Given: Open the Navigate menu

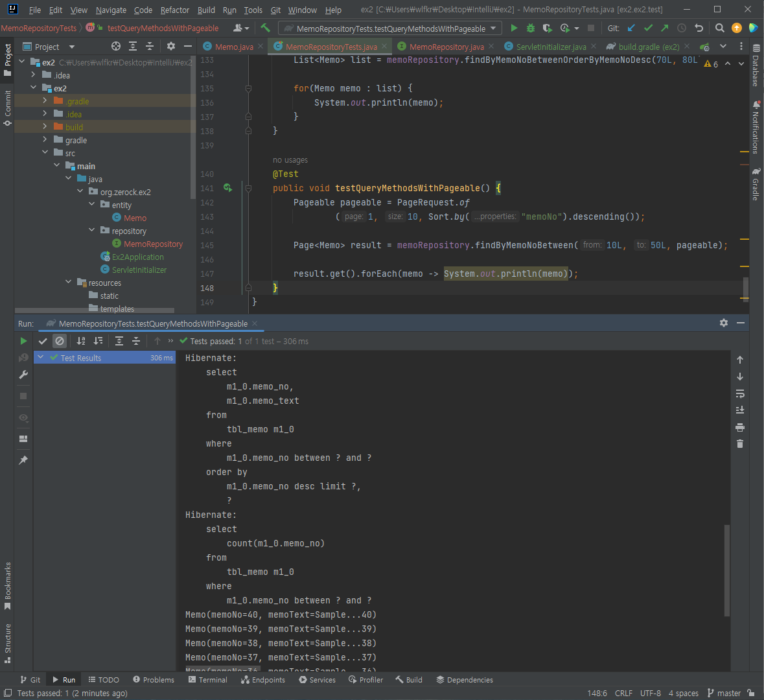Looking at the screenshot, I should tap(111, 10).
